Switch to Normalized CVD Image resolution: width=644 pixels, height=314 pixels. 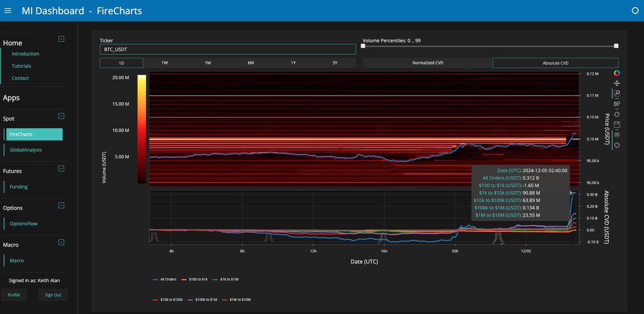click(x=428, y=63)
